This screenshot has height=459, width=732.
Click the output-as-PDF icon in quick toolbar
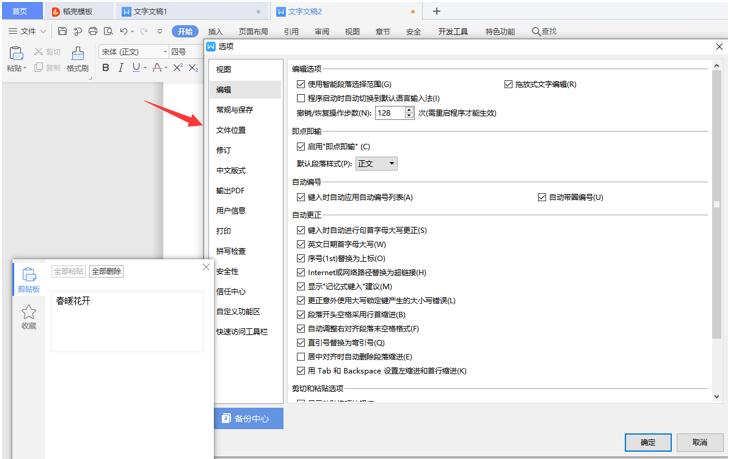point(77,31)
